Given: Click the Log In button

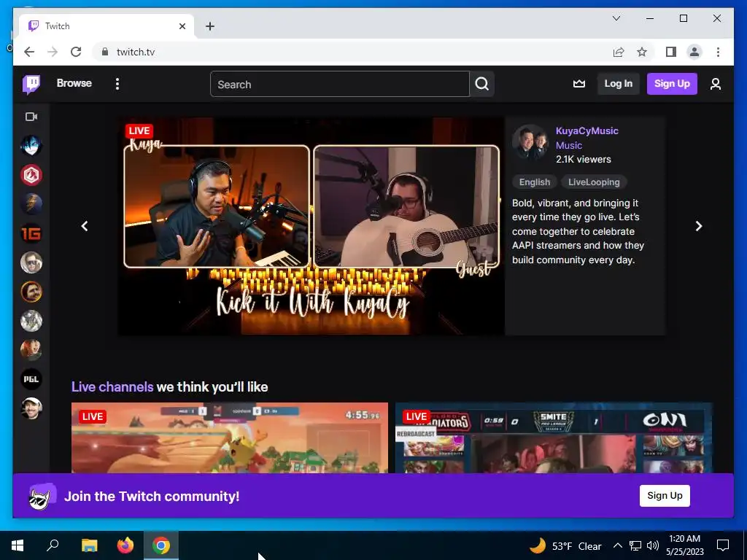Looking at the screenshot, I should [x=619, y=84].
